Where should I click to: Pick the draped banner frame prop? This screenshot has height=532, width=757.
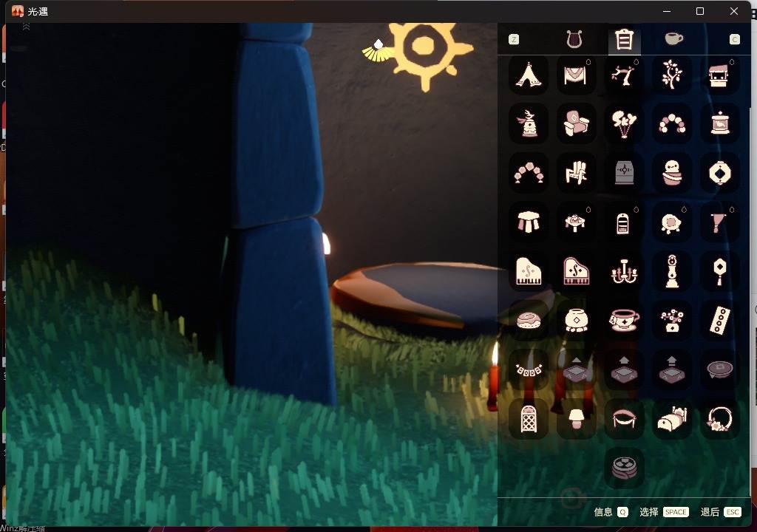575,75
